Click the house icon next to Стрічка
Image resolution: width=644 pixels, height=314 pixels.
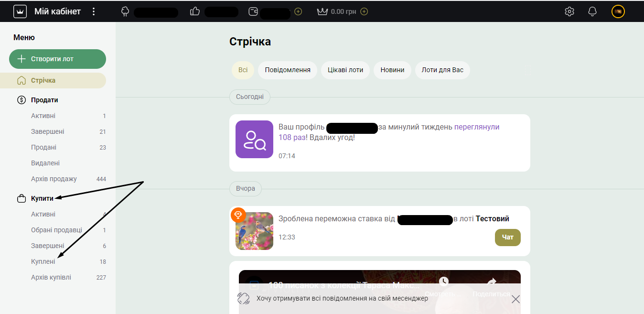coord(21,80)
